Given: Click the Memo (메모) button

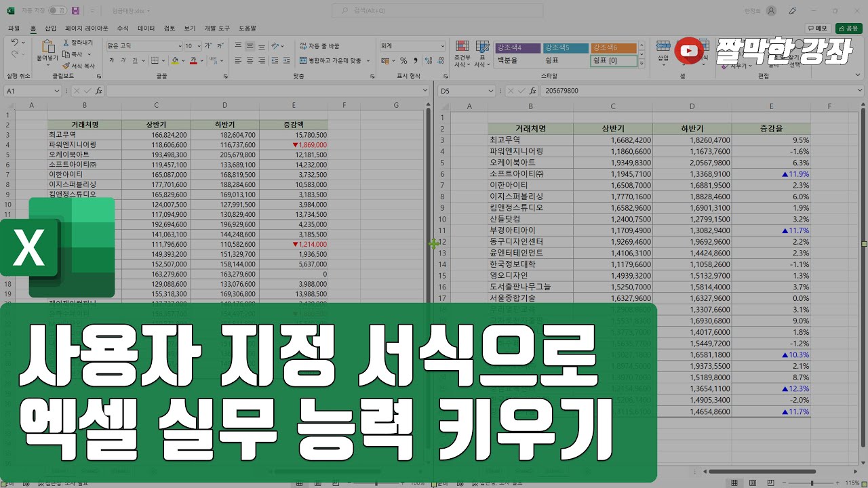Looking at the screenshot, I should click(818, 28).
